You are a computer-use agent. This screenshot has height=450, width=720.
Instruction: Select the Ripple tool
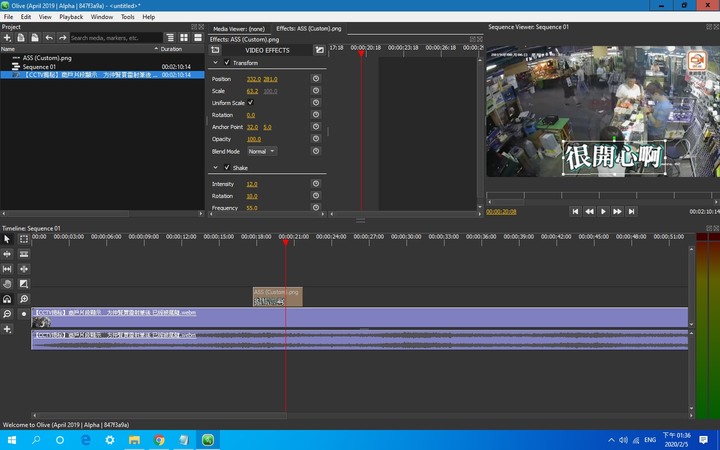[x=7, y=254]
